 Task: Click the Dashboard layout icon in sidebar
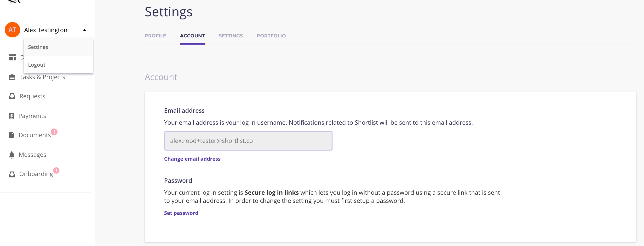point(12,57)
